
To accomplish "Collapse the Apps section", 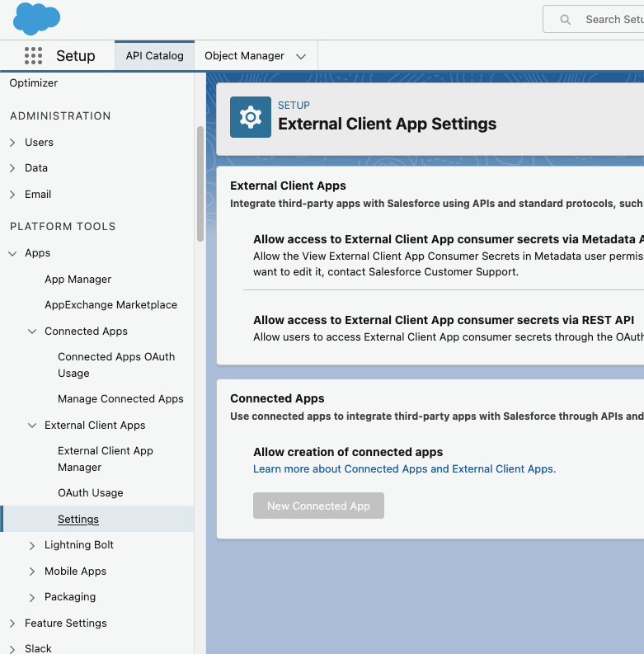I will tap(12, 254).
